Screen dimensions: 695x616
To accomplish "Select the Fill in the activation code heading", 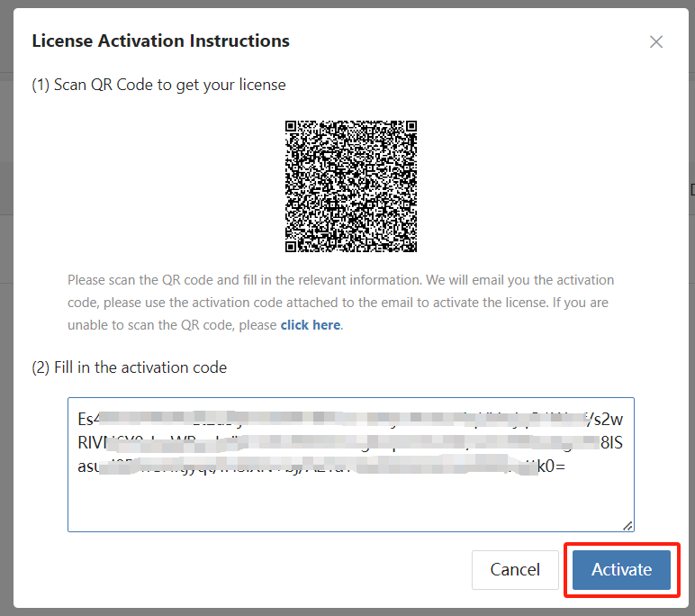I will 130,367.
